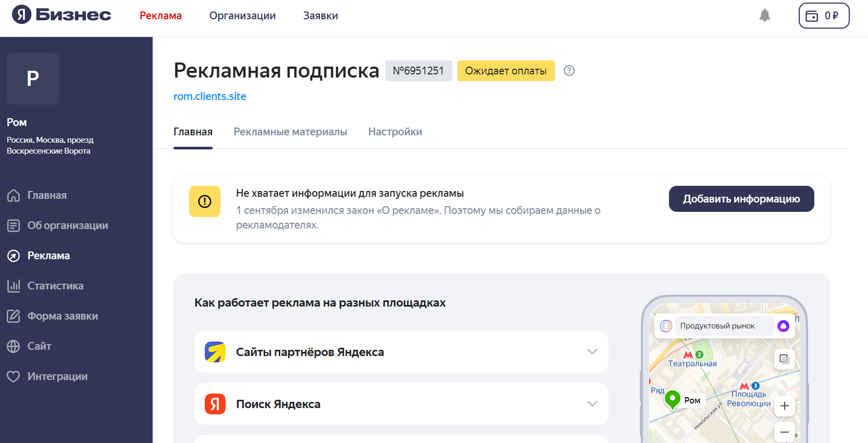Open Главная in the left sidebar
The width and height of the screenshot is (868, 443).
click(x=47, y=195)
